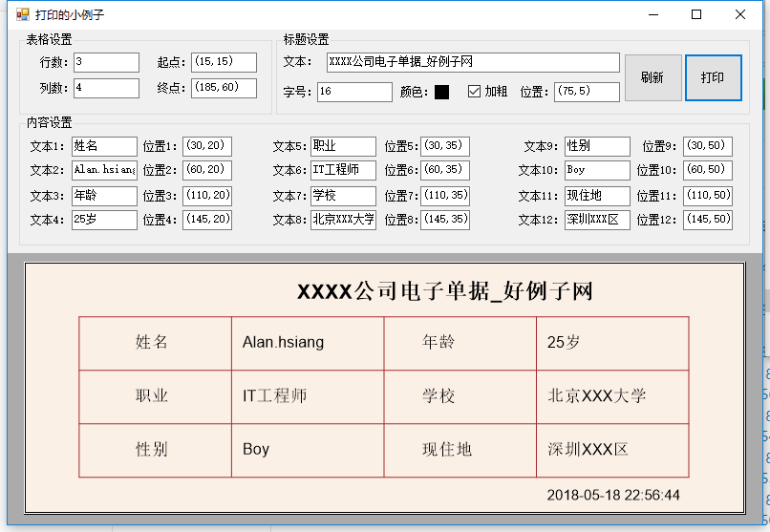Click the 字号 font size field

tap(354, 92)
